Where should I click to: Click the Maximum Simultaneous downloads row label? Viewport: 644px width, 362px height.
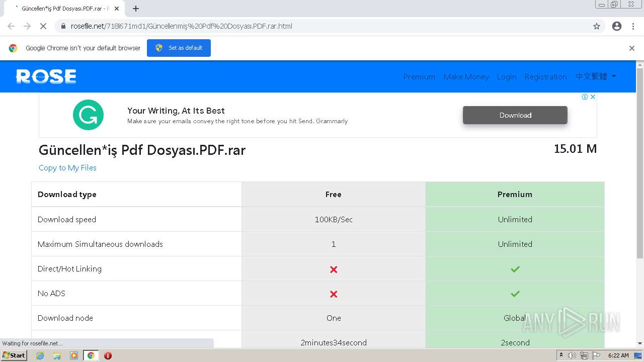tap(100, 244)
